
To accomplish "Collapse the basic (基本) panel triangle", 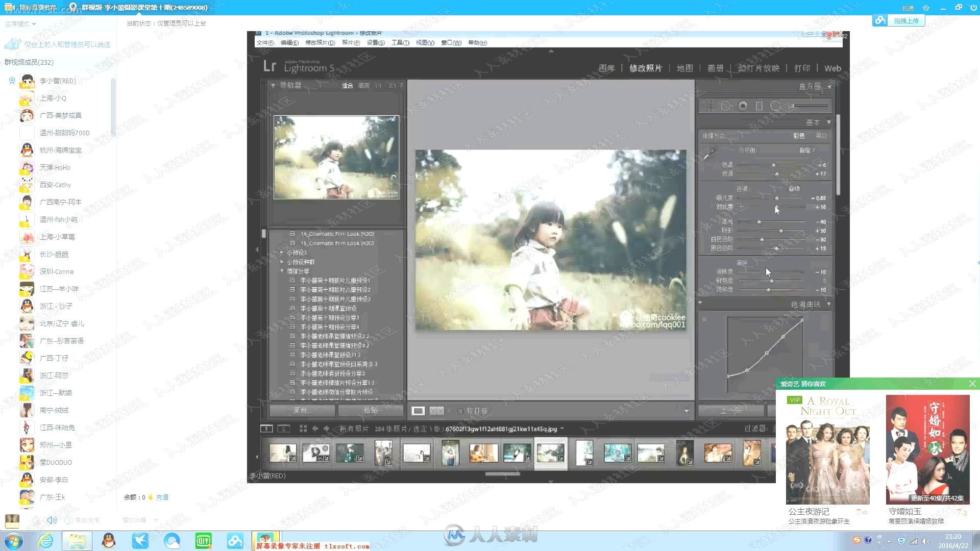I will pos(829,122).
